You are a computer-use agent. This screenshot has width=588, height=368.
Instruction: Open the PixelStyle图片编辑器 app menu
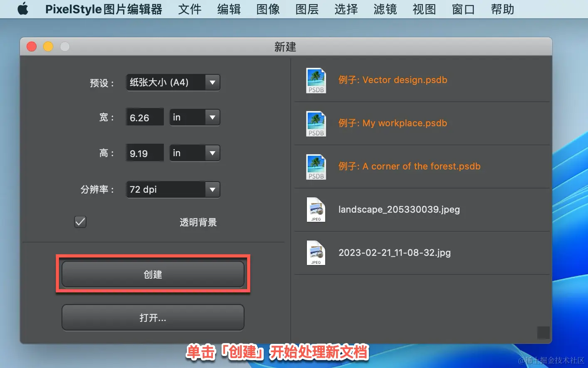tap(104, 9)
